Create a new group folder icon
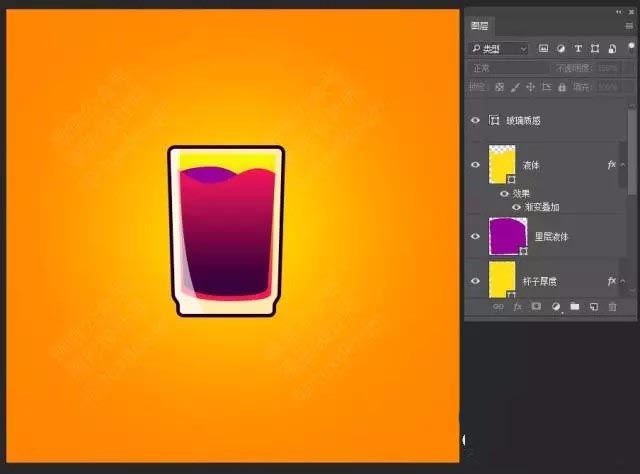 [x=575, y=307]
